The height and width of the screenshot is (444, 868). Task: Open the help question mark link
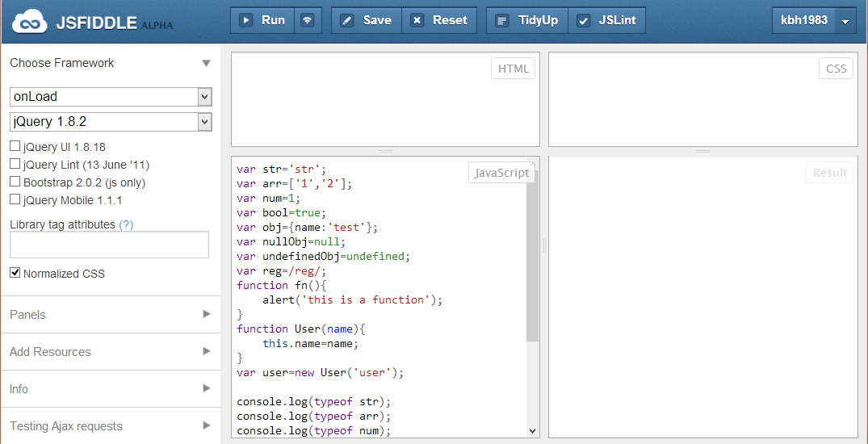pos(126,224)
